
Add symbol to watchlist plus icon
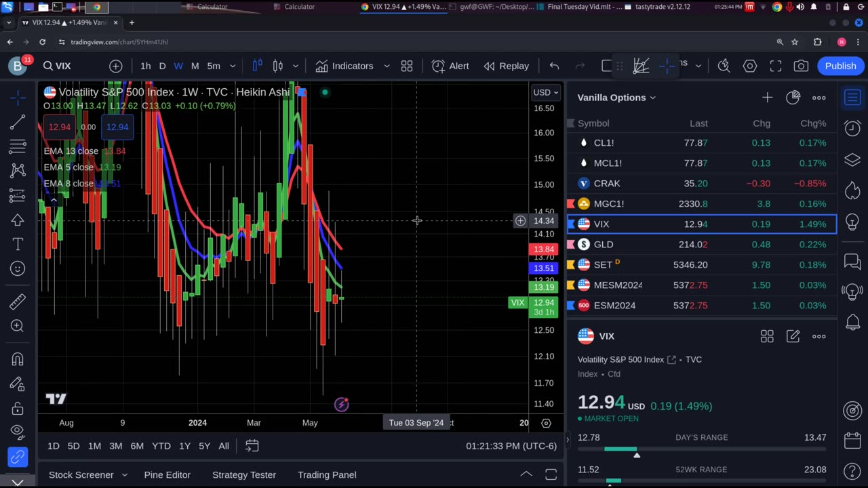[767, 98]
